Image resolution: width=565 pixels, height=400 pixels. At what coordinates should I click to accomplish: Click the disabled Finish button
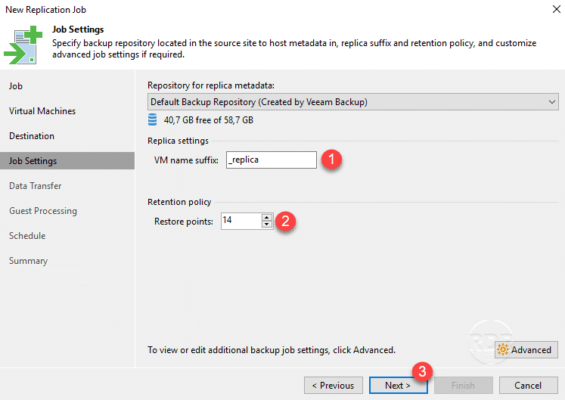point(463,385)
